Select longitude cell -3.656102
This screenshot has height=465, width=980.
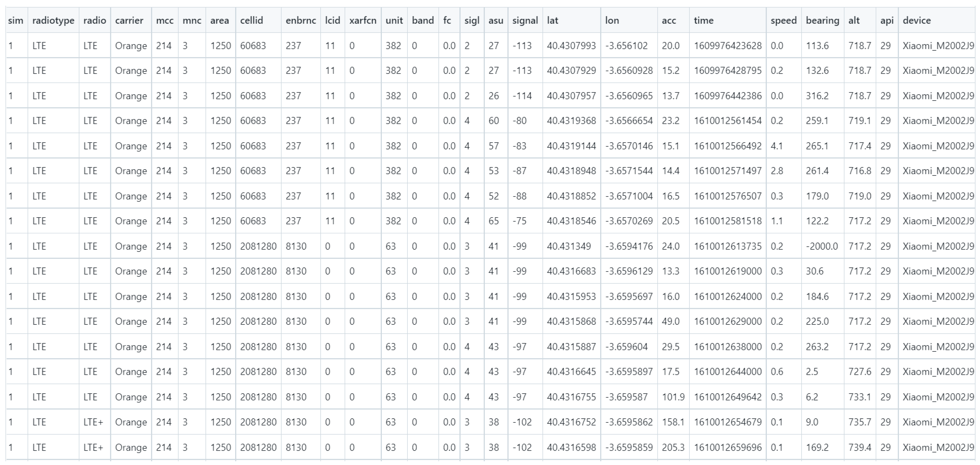pos(626,46)
